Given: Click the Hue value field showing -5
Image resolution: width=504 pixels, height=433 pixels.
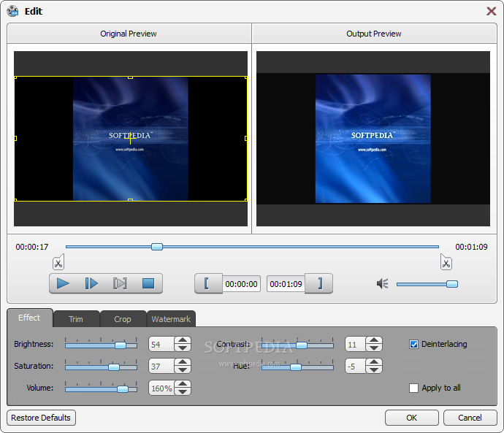Looking at the screenshot, I should pyautogui.click(x=356, y=366).
